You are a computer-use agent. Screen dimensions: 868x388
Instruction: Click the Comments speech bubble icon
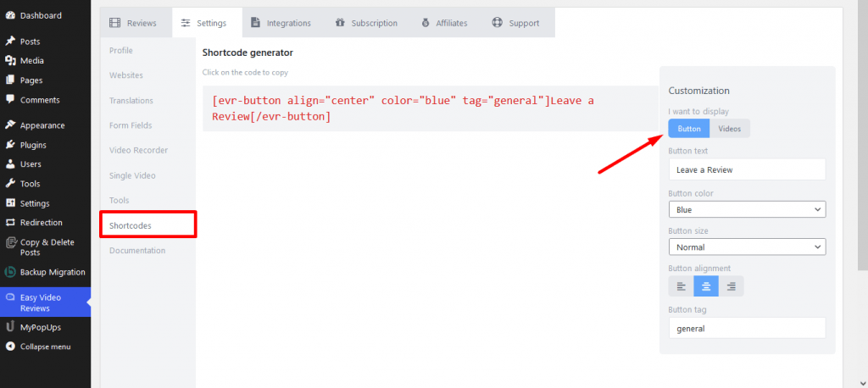click(x=10, y=100)
